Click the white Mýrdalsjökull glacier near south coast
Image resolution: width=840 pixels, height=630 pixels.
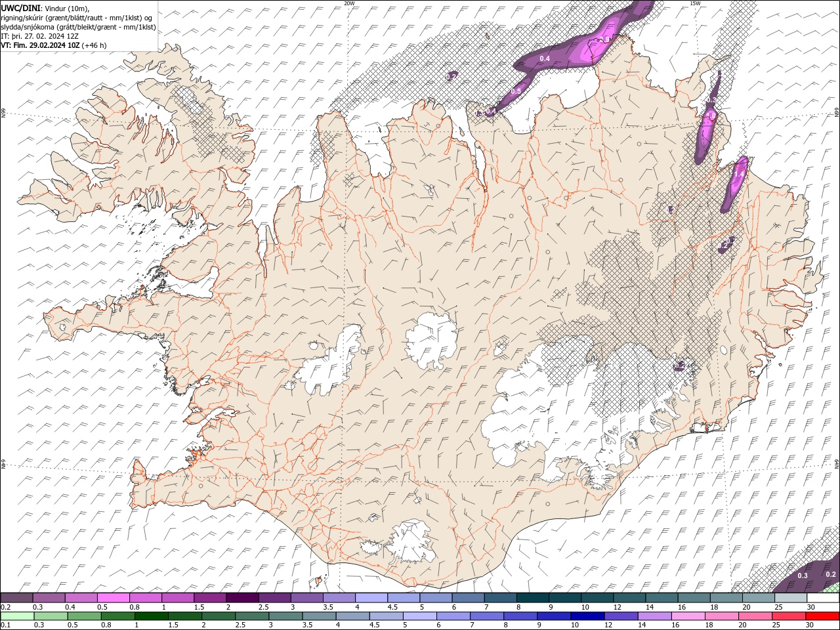click(410, 542)
